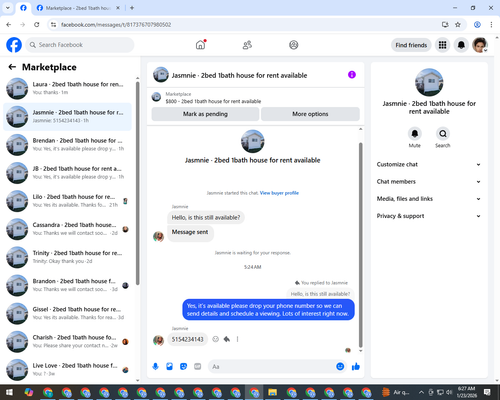500x400 pixels.
Task: Open Windows Start menu
Action: (x=9, y=392)
